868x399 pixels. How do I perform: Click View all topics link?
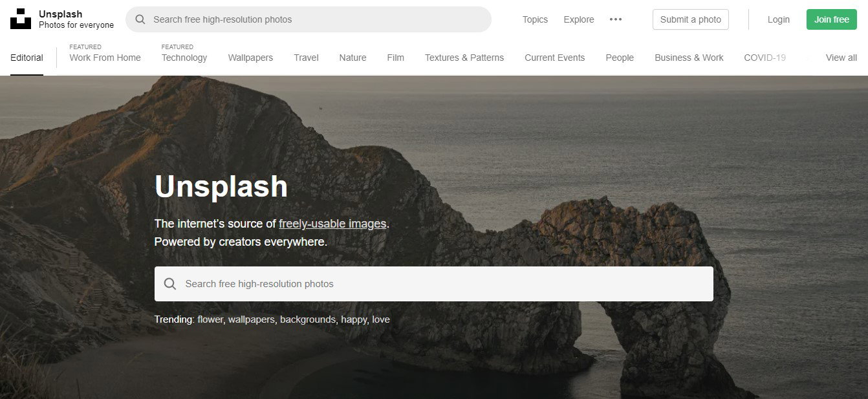[841, 58]
